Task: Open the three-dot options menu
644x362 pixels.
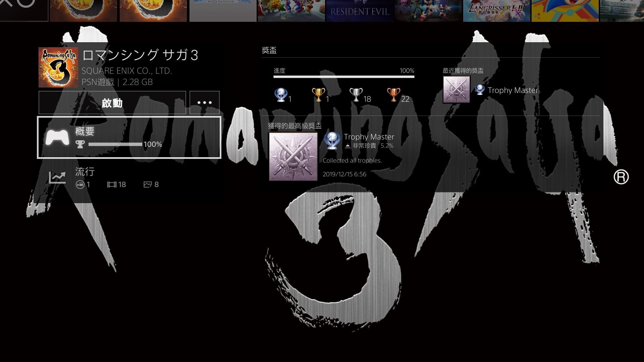Action: click(204, 103)
